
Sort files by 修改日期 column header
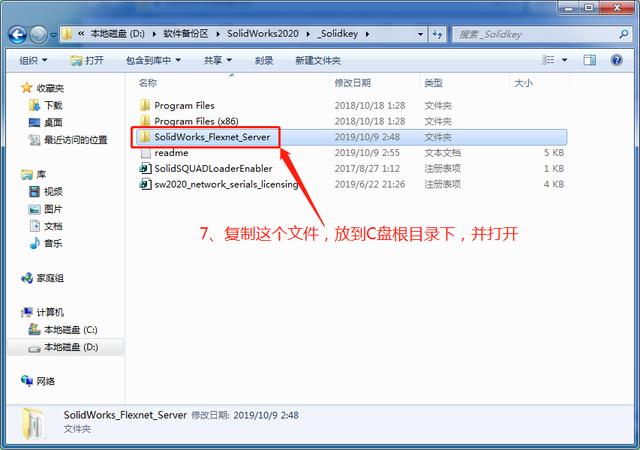tap(353, 82)
